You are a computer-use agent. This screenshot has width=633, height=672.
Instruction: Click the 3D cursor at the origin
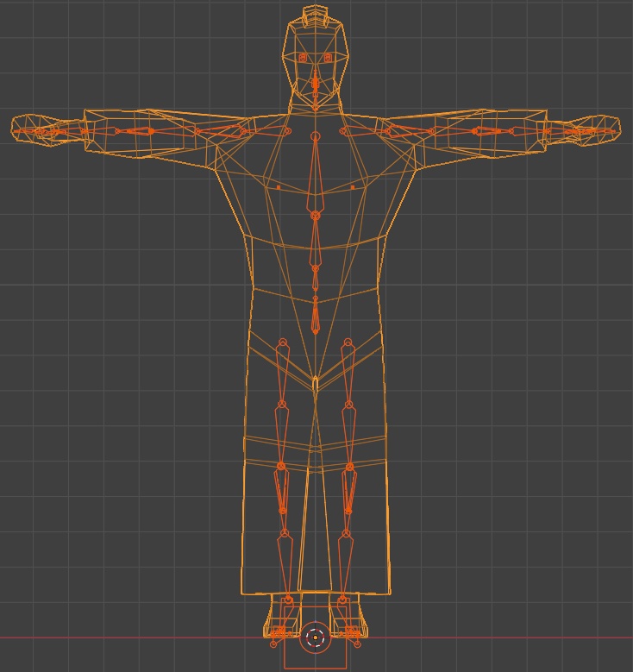[x=316, y=637]
